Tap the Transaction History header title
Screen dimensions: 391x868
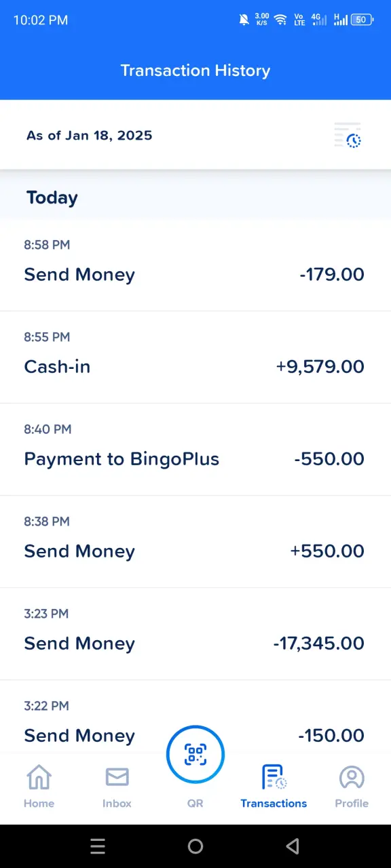pyautogui.click(x=195, y=71)
